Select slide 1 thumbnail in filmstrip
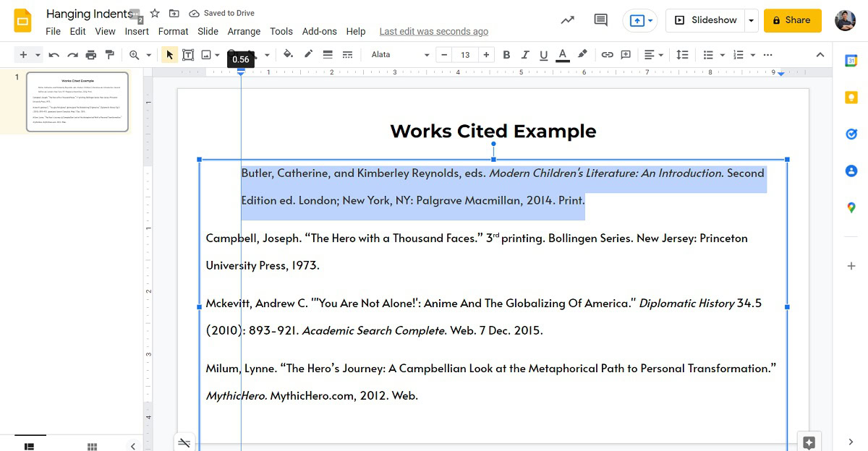 pos(77,101)
